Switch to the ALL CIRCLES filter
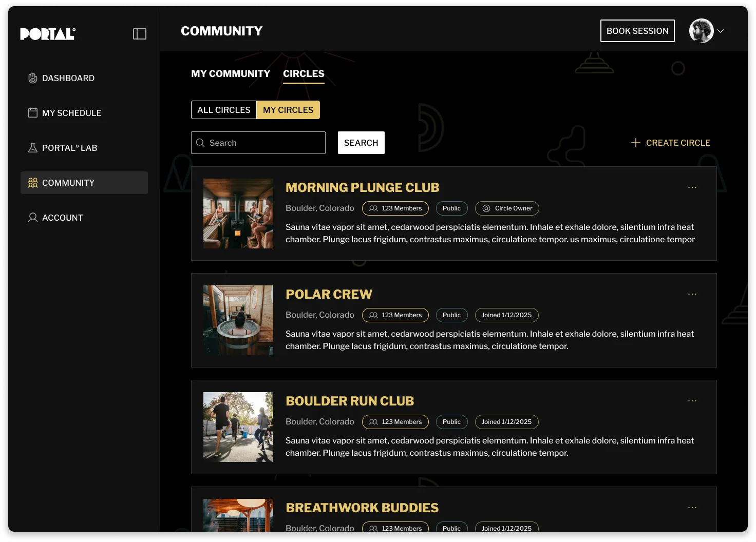 point(224,109)
